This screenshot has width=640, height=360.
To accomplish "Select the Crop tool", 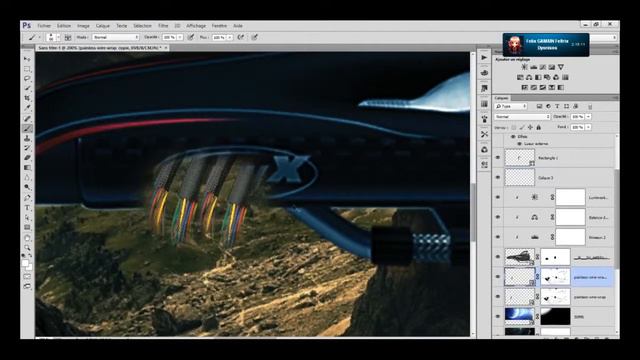I will tap(27, 98).
